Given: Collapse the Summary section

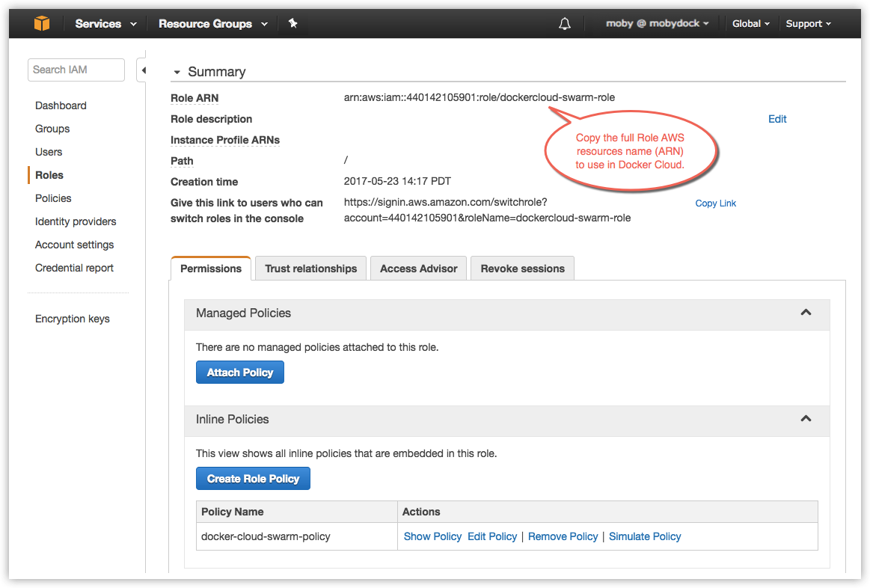Looking at the screenshot, I should click(x=177, y=72).
